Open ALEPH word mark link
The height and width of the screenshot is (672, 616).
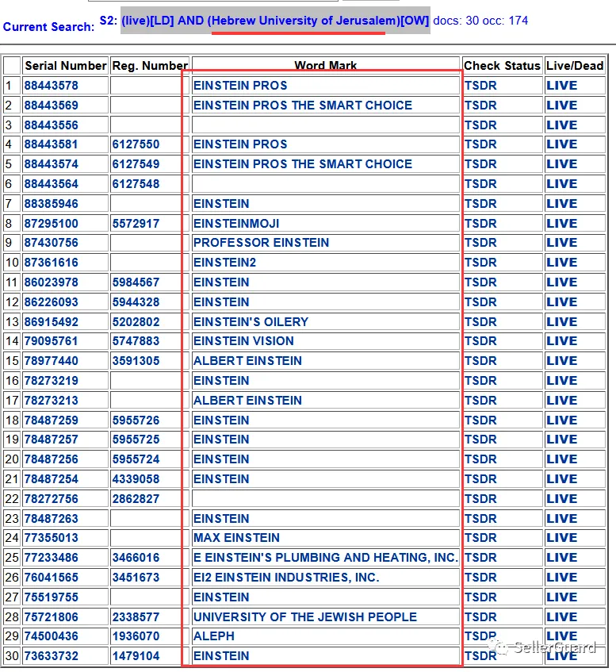click(x=214, y=636)
